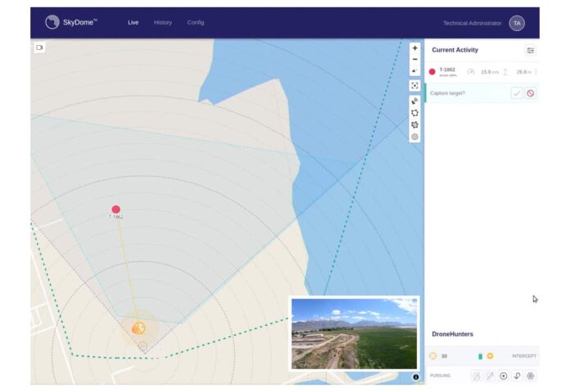Zoom in on the map
The height and width of the screenshot is (392, 570).
pos(414,48)
